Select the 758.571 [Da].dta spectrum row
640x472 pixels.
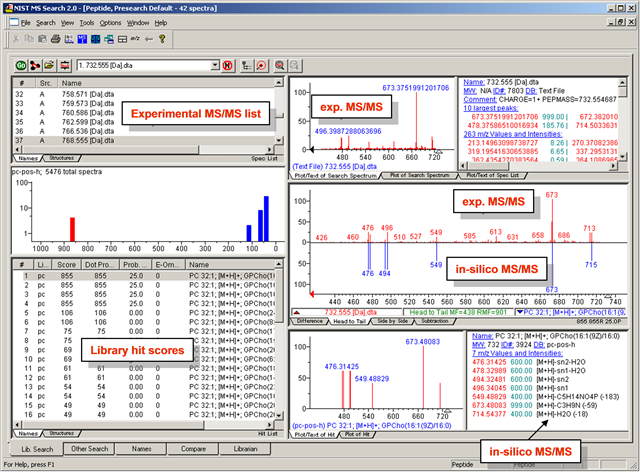(x=87, y=93)
